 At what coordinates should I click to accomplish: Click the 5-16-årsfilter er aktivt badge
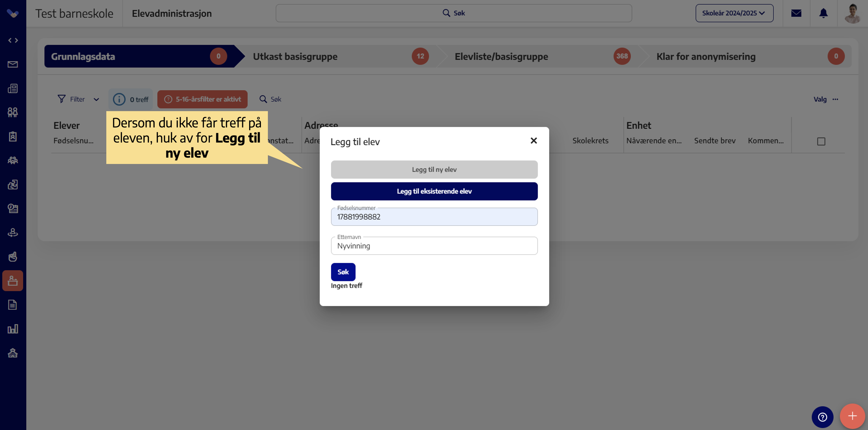pos(203,99)
